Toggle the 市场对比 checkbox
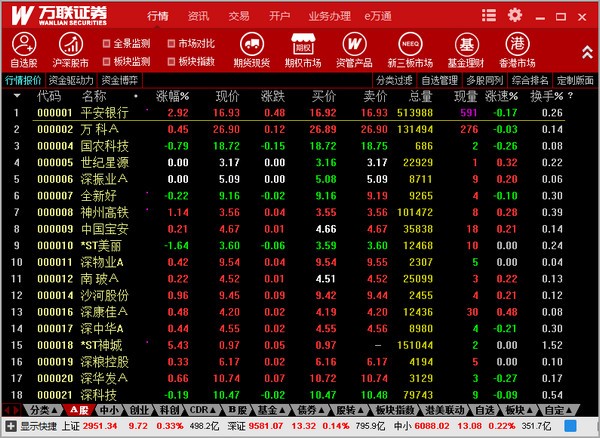 click(x=171, y=44)
